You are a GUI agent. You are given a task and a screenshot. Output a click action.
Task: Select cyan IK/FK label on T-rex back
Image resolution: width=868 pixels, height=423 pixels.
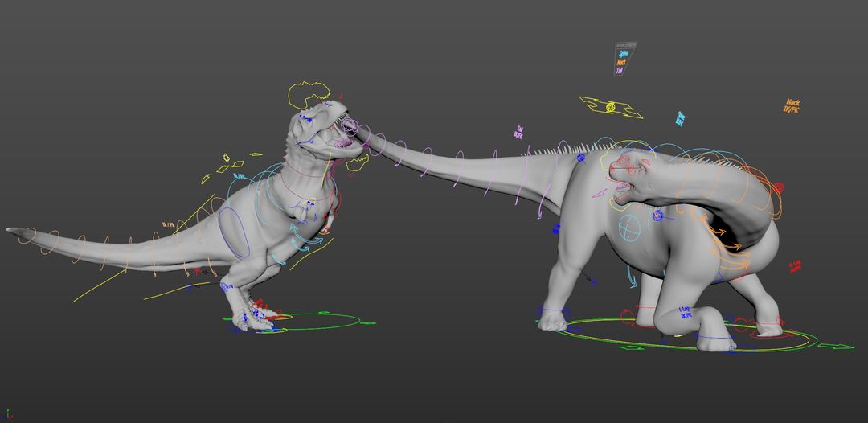coord(240,176)
